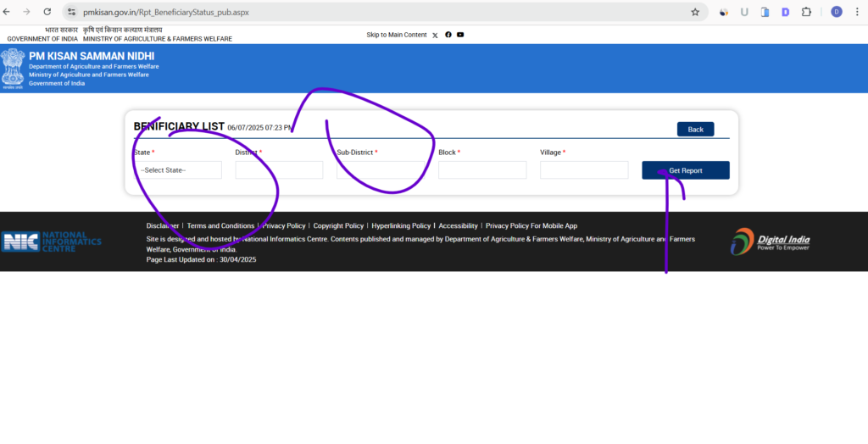Open the Village dropdown
This screenshot has height=444, width=868.
[584, 170]
